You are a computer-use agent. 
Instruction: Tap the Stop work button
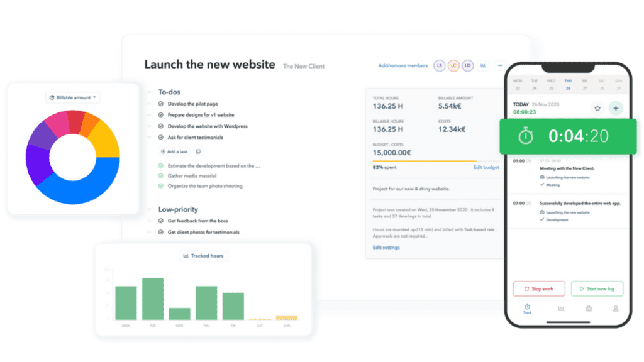[539, 289]
